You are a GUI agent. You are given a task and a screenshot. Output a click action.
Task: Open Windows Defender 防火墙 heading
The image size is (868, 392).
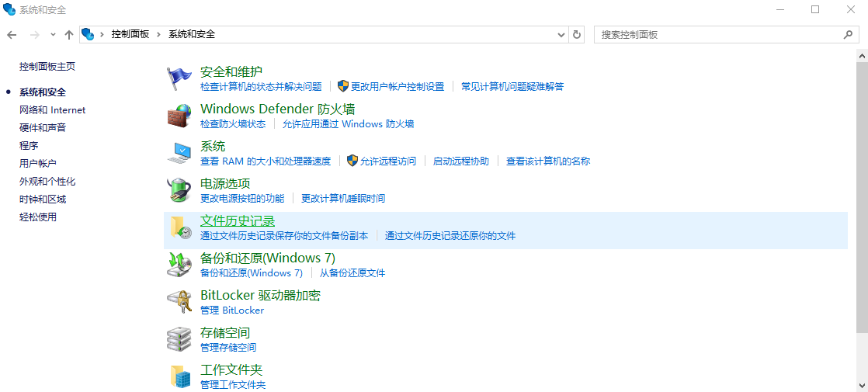pyautogui.click(x=277, y=109)
